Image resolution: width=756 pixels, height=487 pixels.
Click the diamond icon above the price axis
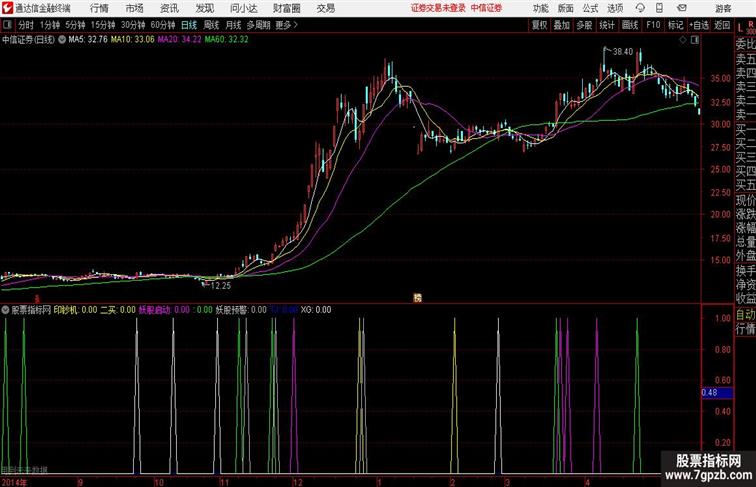[683, 40]
